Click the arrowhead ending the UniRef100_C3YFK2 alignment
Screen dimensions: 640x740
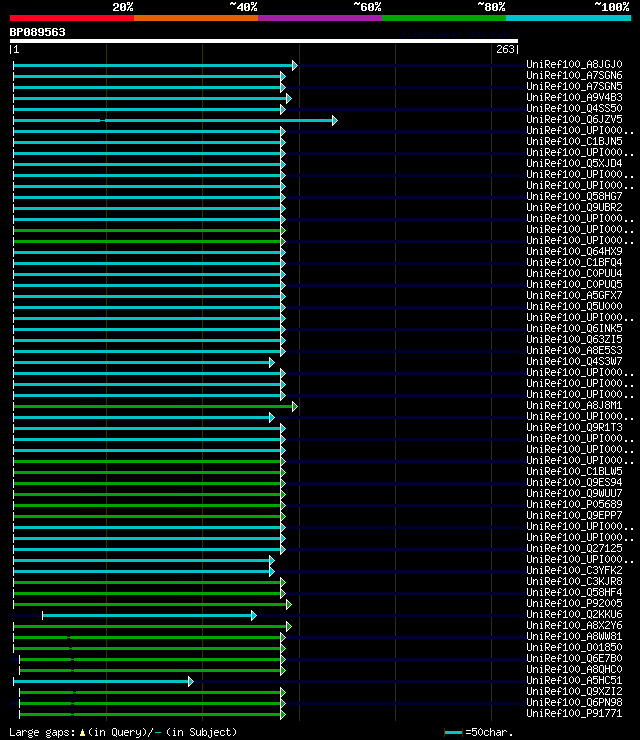[272, 572]
